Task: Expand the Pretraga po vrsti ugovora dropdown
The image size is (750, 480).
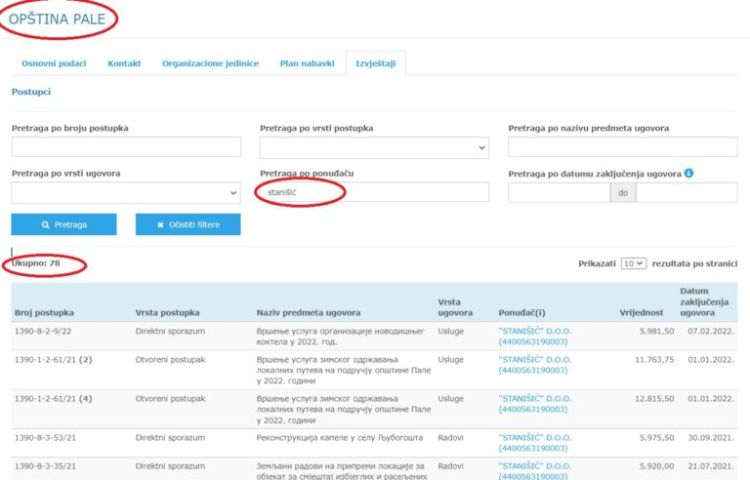Action: (126, 192)
